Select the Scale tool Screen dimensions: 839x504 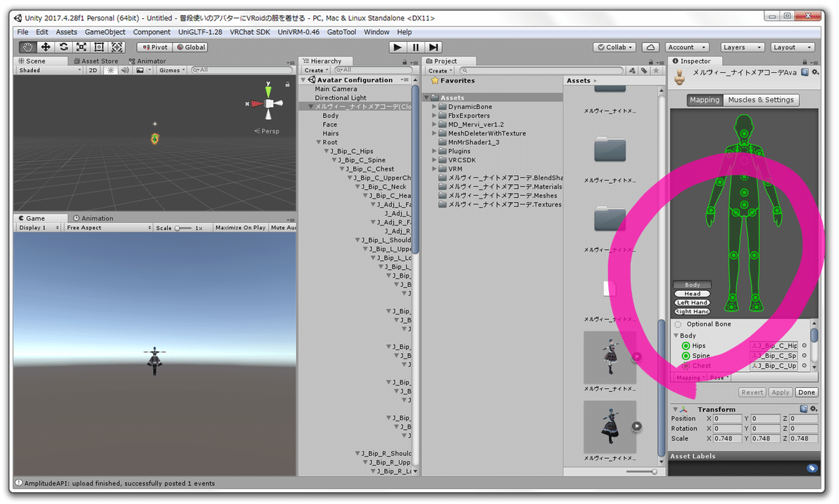tap(81, 47)
